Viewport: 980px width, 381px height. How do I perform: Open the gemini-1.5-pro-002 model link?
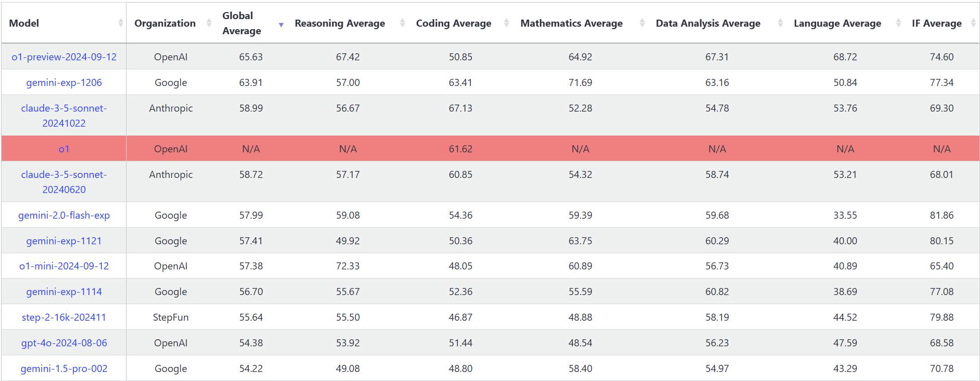[x=64, y=368]
